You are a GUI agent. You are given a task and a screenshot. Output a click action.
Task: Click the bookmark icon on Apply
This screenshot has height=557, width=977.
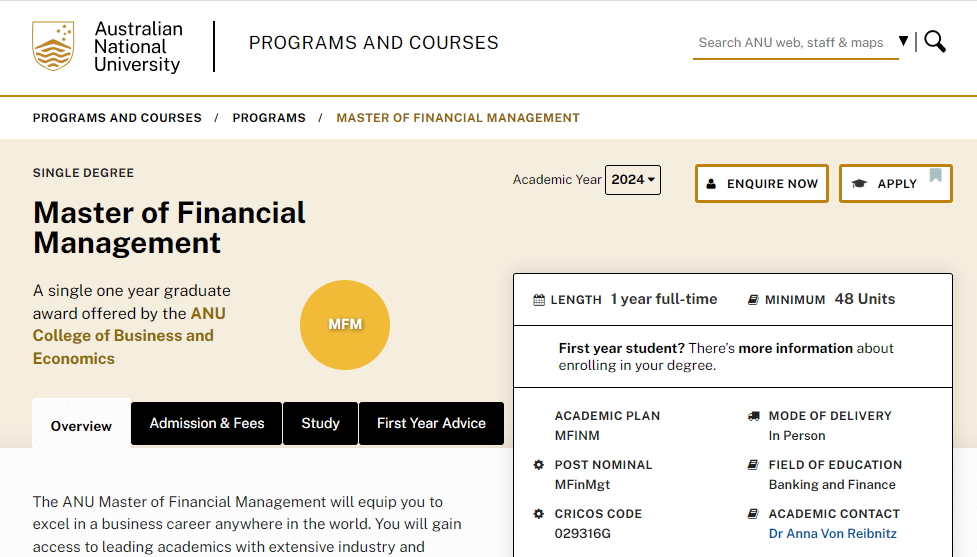935,176
